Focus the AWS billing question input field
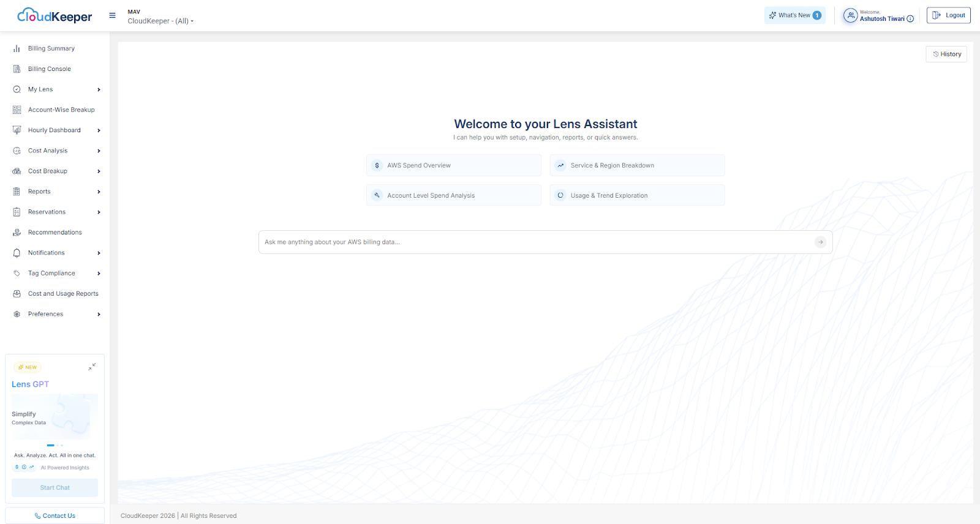This screenshot has width=980, height=524. (533, 242)
